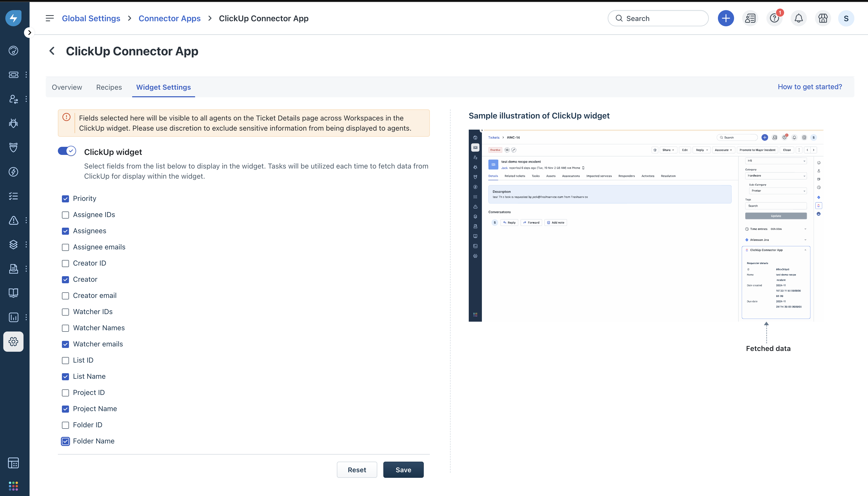Check the Assignee IDs checkbox
Viewport: 868px width, 496px height.
coord(65,215)
